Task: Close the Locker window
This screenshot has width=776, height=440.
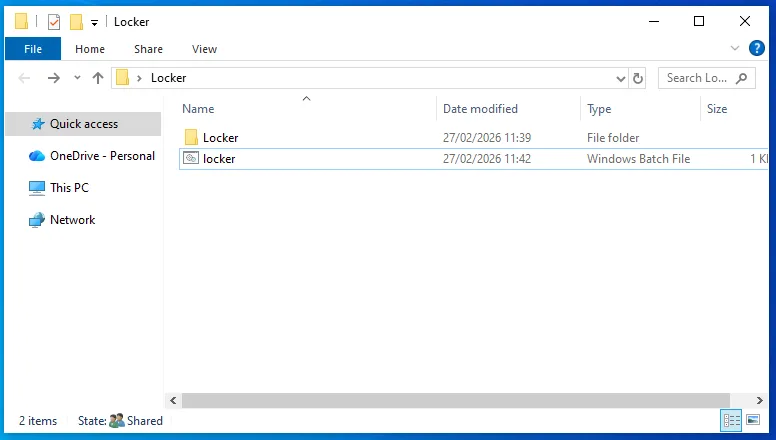Action: [745, 21]
